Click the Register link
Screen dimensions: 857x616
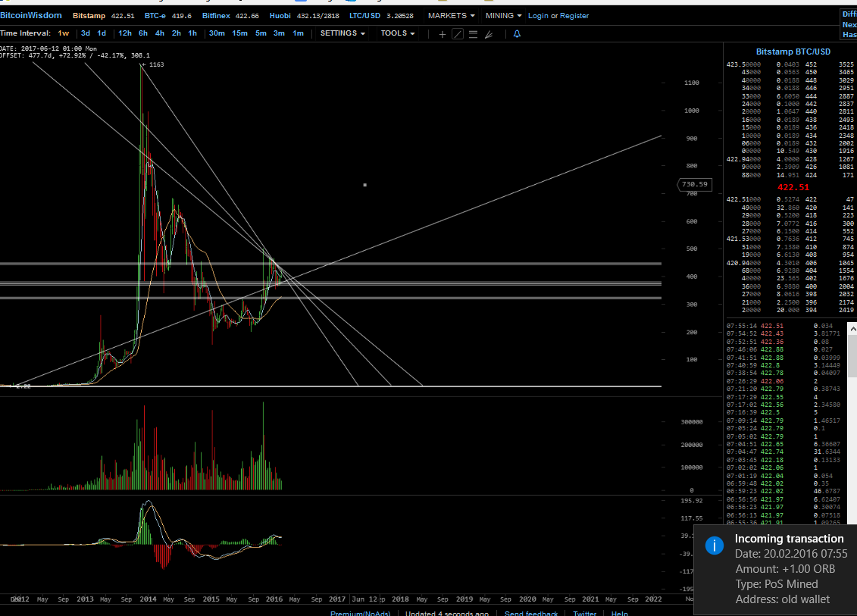tap(574, 16)
